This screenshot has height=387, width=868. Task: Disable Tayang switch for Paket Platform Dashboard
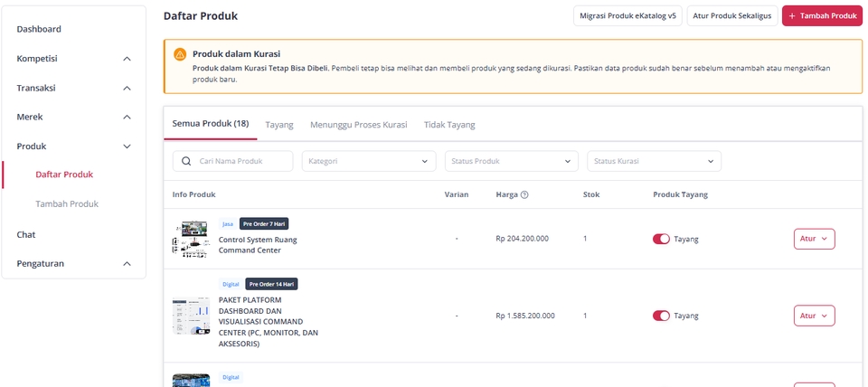(x=661, y=316)
